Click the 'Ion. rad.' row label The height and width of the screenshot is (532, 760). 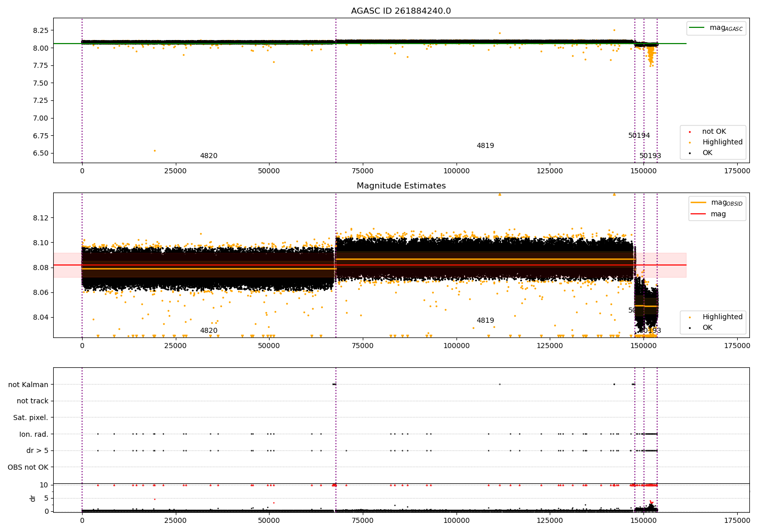34,434
